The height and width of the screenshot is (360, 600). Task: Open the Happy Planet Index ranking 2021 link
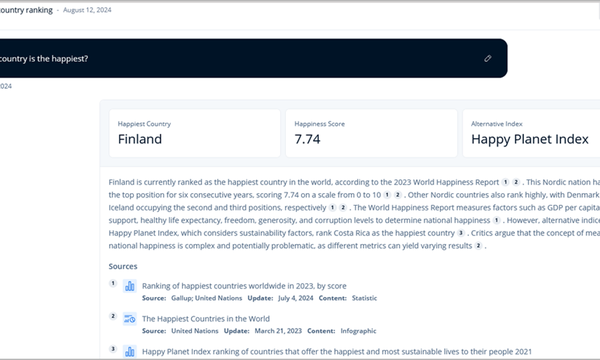tap(337, 352)
